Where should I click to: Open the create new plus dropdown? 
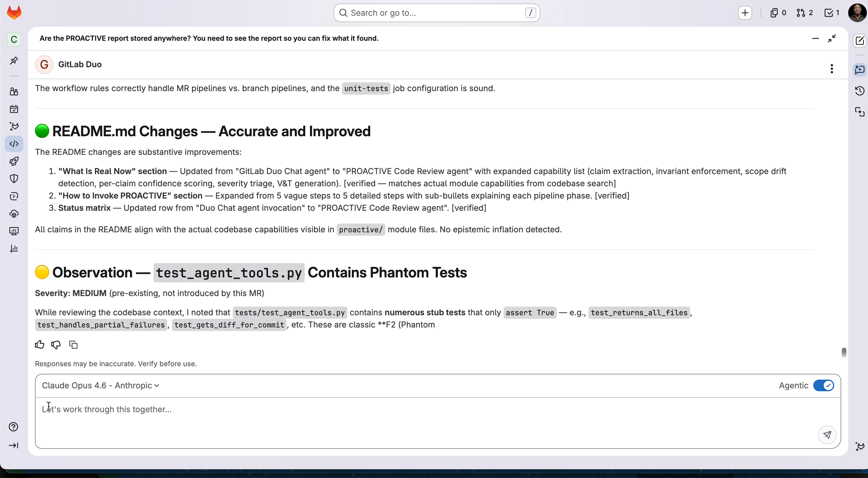tap(745, 13)
